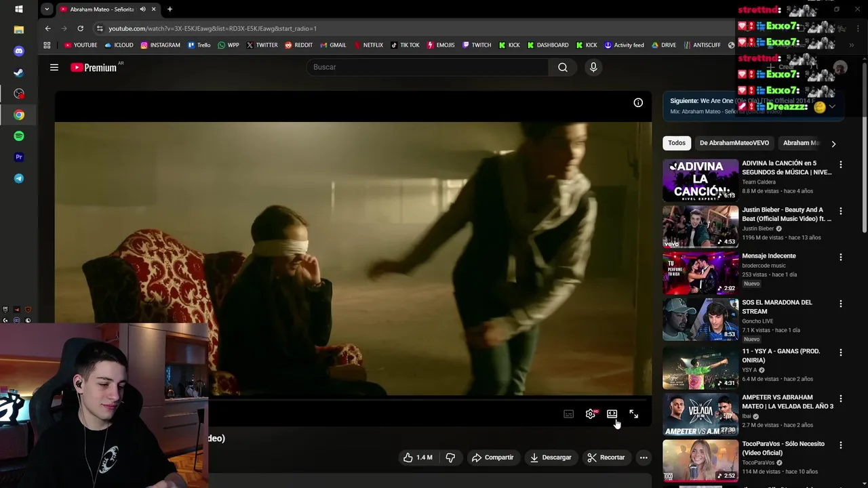Image resolution: width=868 pixels, height=488 pixels.
Task: Open the REDDIT bookmark
Action: tap(298, 45)
